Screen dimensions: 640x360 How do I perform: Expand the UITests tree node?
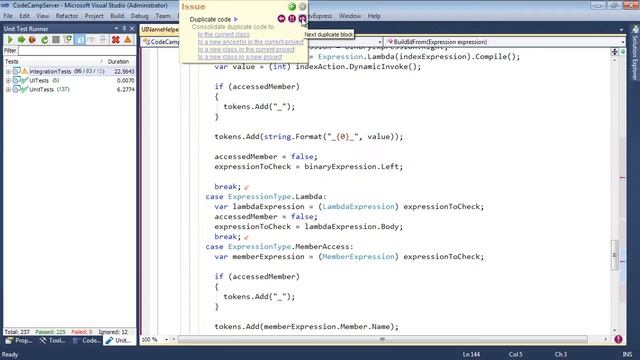(x=8, y=80)
